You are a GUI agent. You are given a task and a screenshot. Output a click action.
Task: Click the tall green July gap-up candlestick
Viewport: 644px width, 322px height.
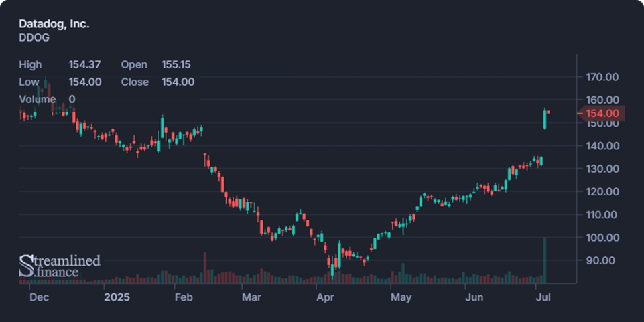(545, 119)
